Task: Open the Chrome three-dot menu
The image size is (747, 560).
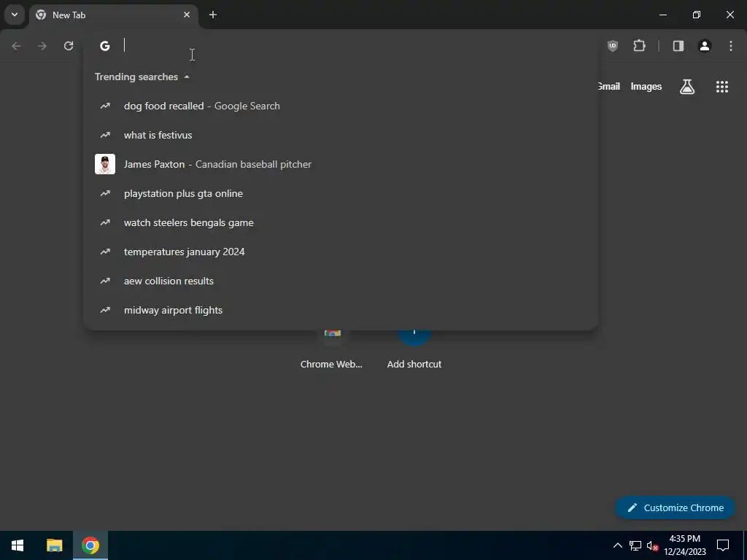Action: 731,46
